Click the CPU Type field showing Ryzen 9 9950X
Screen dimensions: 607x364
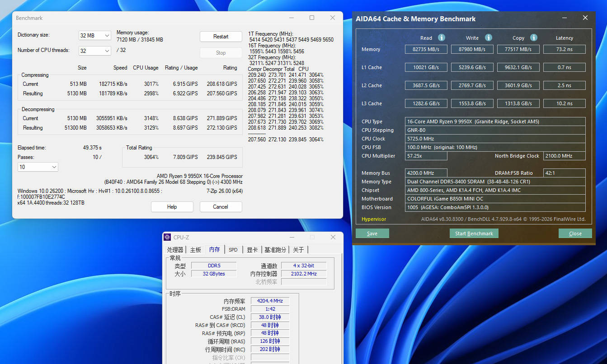point(495,121)
